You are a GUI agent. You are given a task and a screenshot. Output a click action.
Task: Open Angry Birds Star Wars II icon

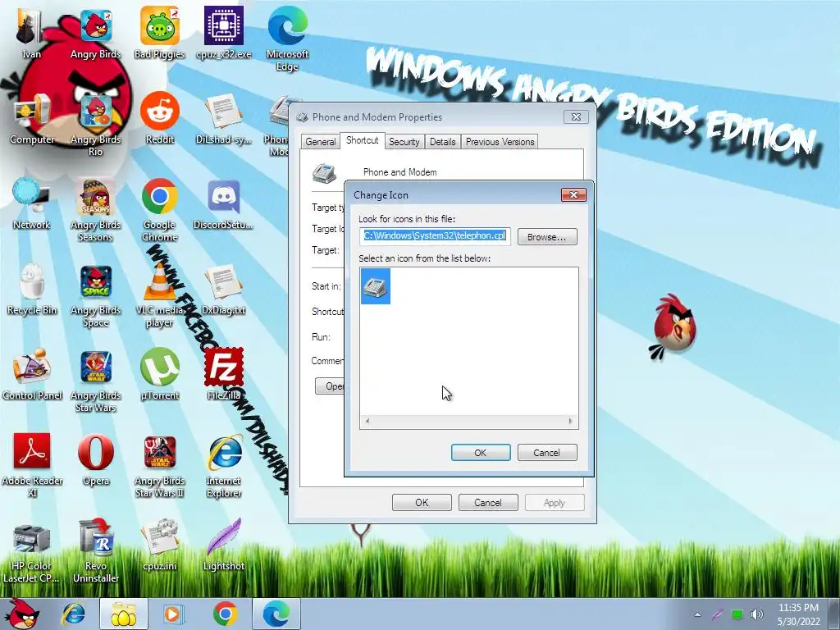click(x=160, y=465)
